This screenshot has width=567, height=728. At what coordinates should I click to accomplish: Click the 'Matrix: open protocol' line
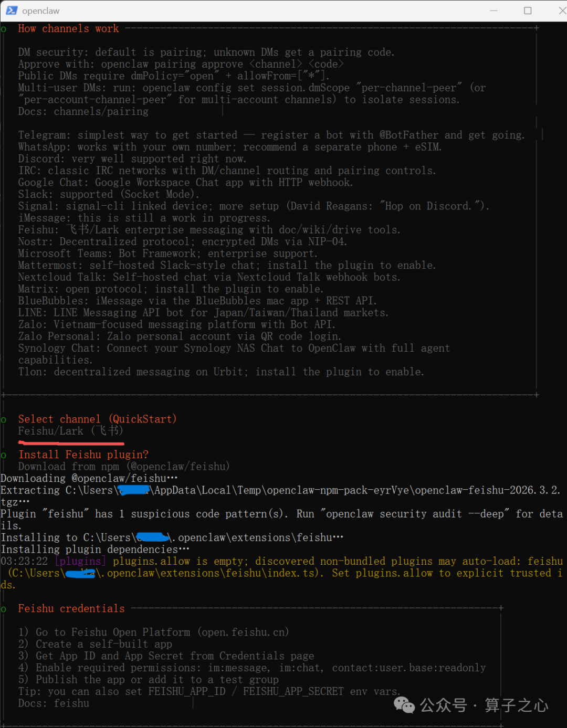pyautogui.click(x=171, y=289)
